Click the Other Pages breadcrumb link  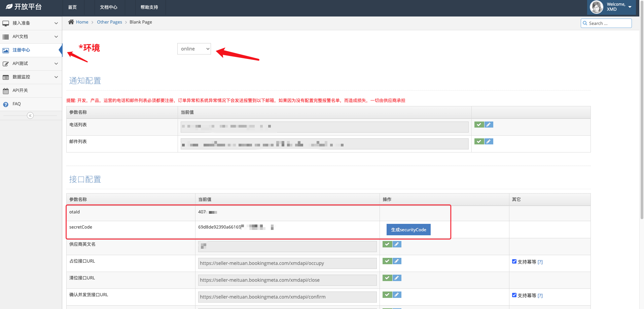pyautogui.click(x=109, y=22)
